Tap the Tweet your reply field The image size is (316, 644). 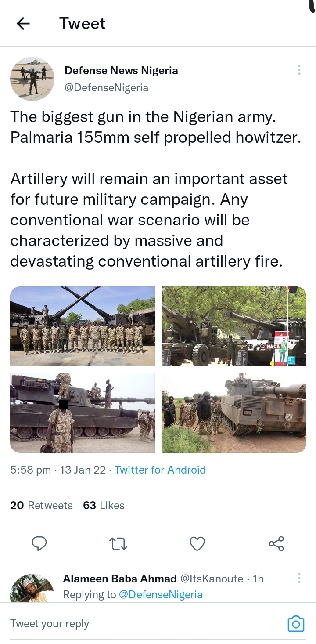132,623
